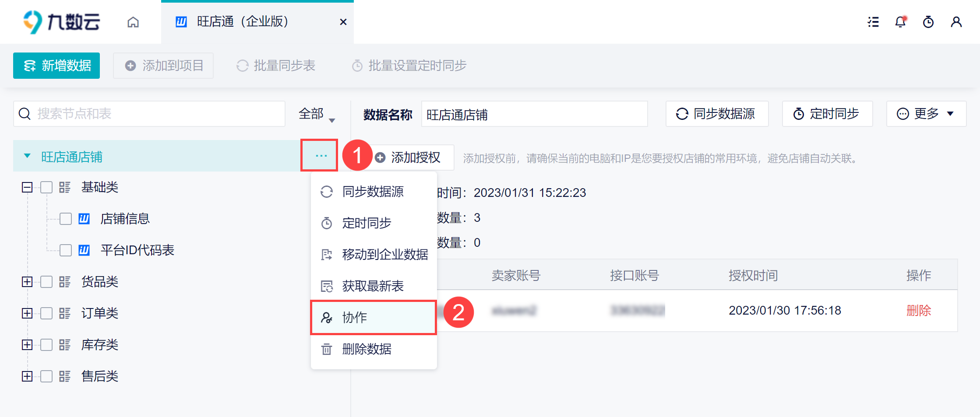Select the 基础类 checkbox
Image resolution: width=980 pixels, height=417 pixels.
tap(46, 187)
